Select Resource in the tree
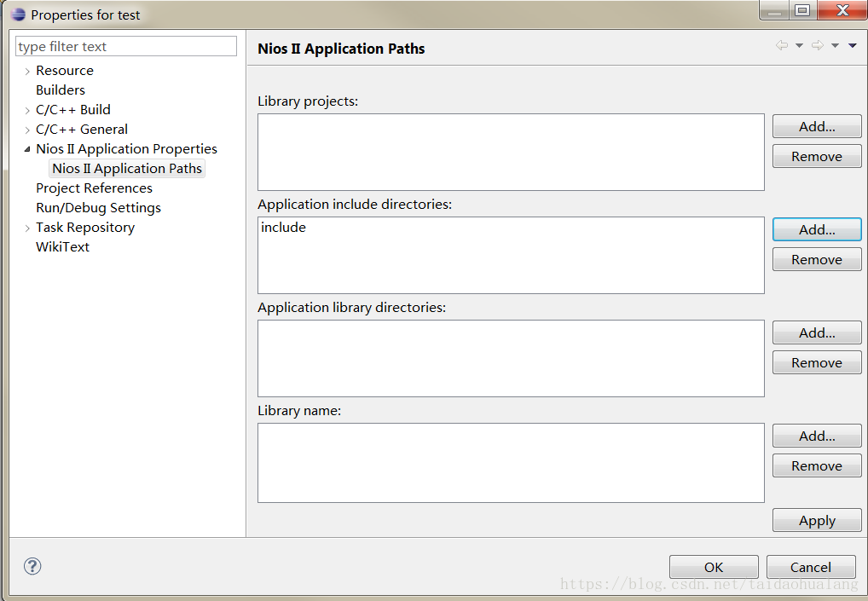The height and width of the screenshot is (601, 868). pos(65,71)
